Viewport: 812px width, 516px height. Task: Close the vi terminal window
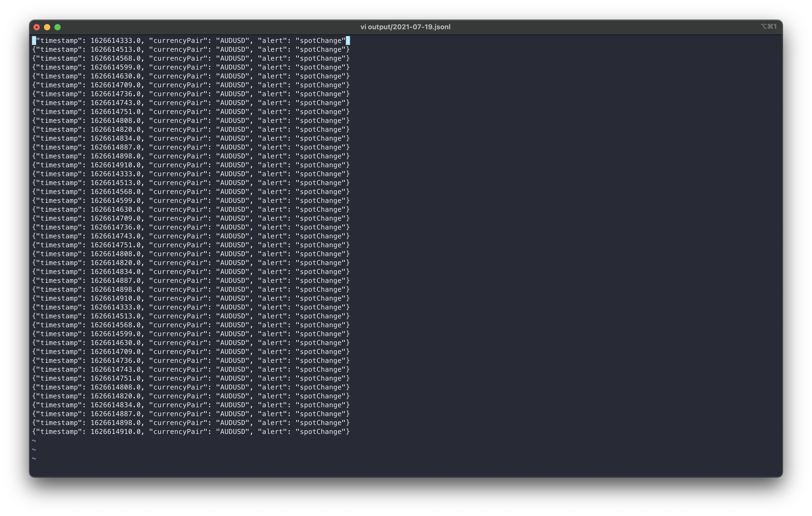[x=37, y=27]
